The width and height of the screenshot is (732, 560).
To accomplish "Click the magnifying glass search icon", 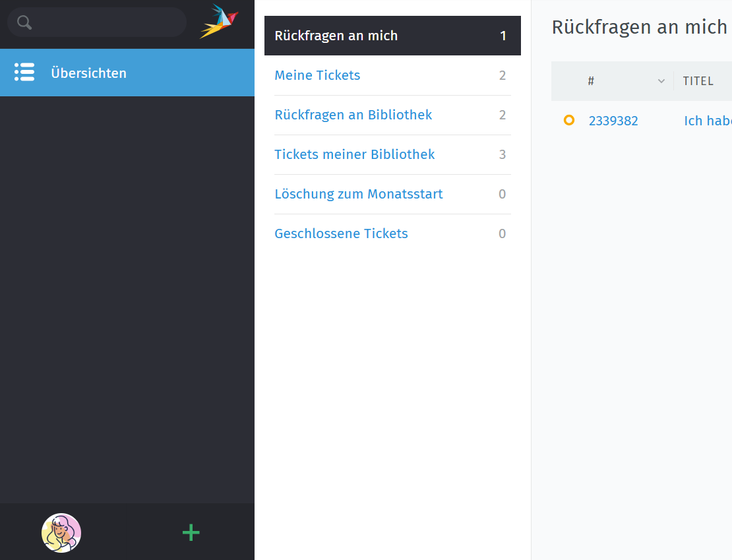I will pos(24,22).
